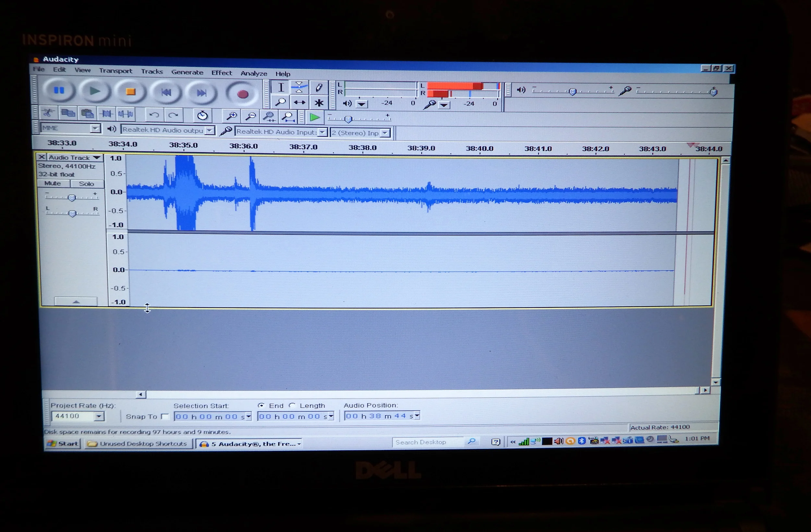Click the track pan slider
811x532 pixels.
click(x=72, y=213)
